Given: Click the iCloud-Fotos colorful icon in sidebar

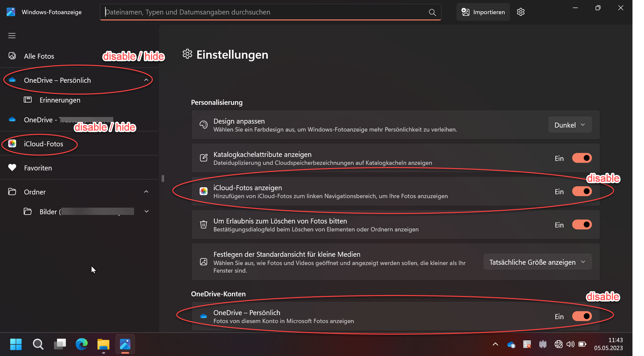Looking at the screenshot, I should 12,143.
